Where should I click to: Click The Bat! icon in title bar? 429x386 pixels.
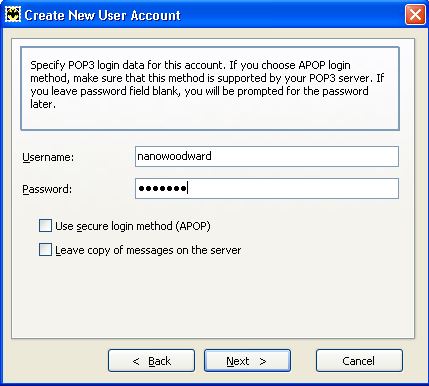coord(13,15)
